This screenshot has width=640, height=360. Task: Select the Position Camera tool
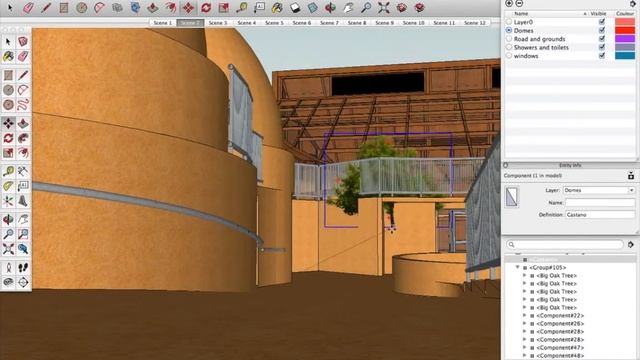click(x=8, y=268)
